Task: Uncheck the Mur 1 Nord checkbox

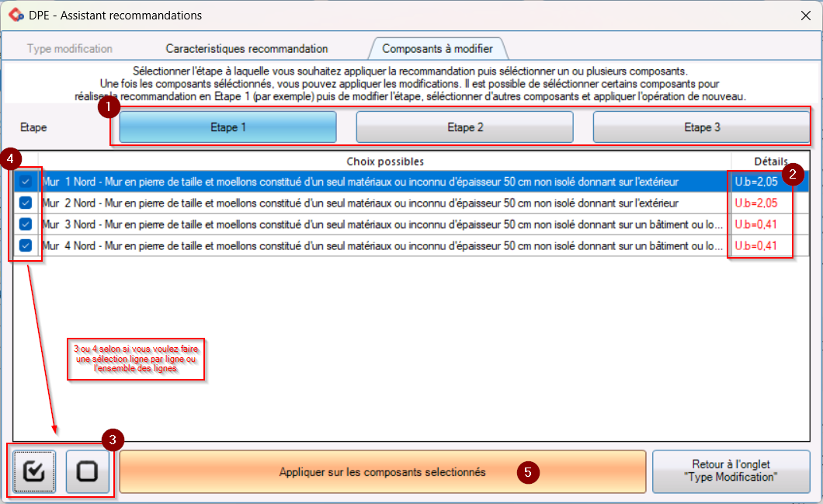Action: (x=25, y=182)
